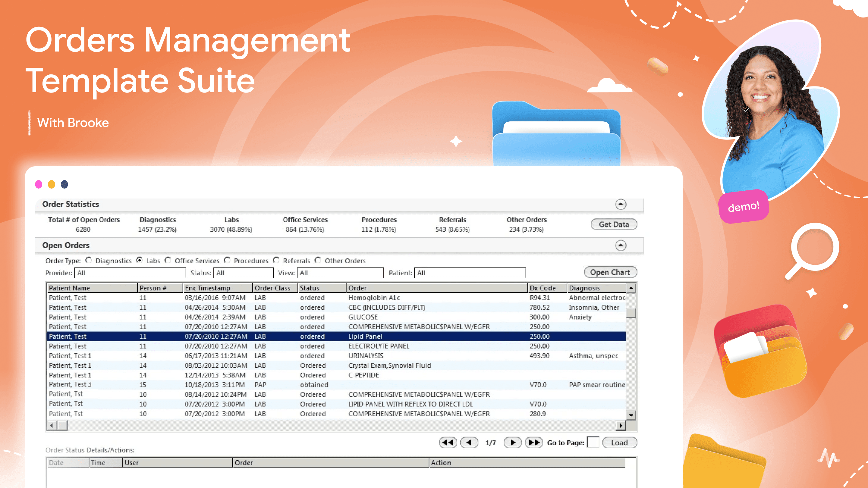Go to previous page of orders
The image size is (868, 488).
coord(469,442)
